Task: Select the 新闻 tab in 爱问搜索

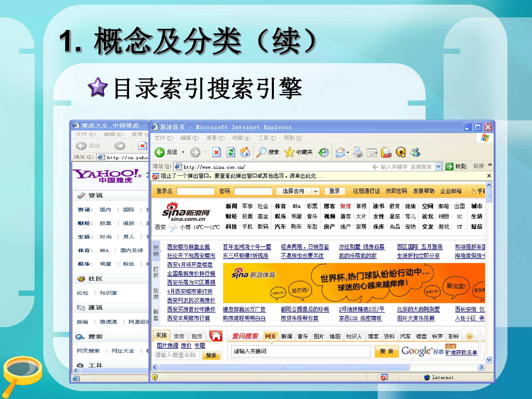Action: coord(287,336)
